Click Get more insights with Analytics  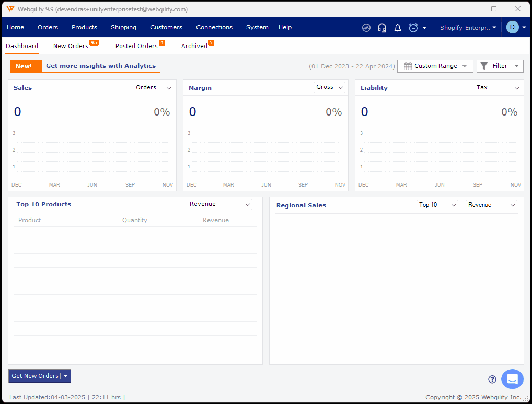[x=100, y=66]
